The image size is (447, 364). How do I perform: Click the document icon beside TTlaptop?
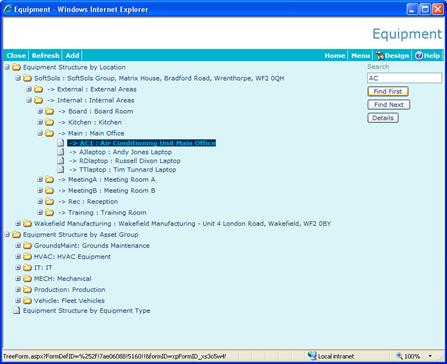(60, 170)
